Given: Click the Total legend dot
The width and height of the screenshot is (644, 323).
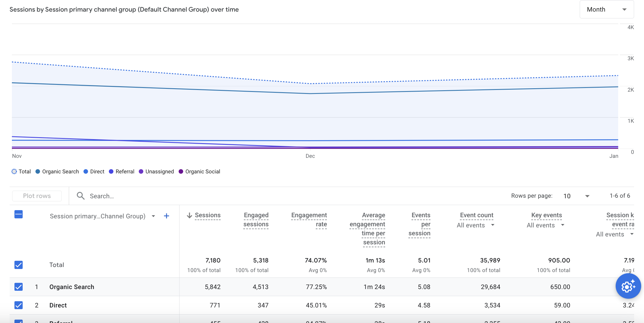Looking at the screenshot, I should [x=14, y=172].
